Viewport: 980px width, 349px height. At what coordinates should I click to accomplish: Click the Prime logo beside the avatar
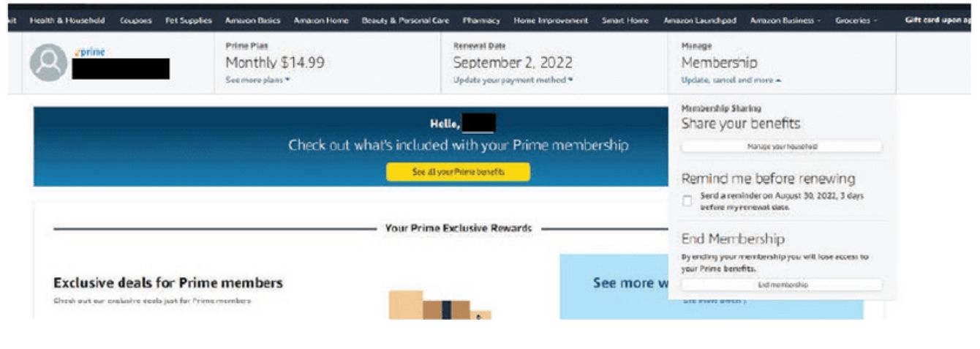(91, 53)
